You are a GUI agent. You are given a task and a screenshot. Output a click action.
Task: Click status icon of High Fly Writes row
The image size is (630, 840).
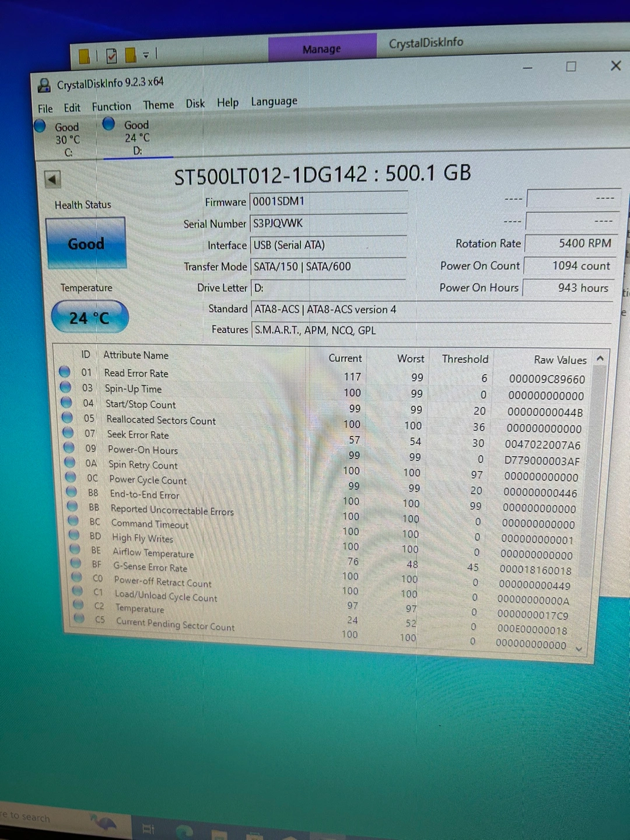click(74, 534)
